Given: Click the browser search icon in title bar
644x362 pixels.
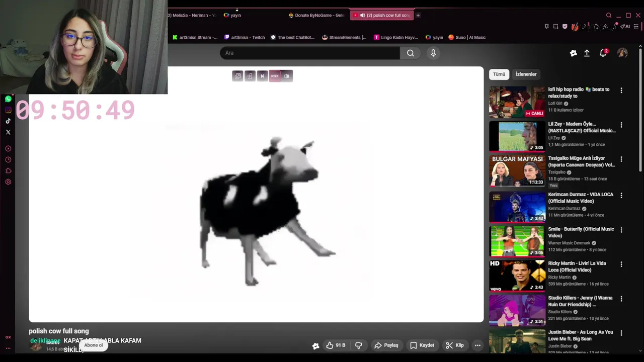Looking at the screenshot, I should pyautogui.click(x=609, y=15).
